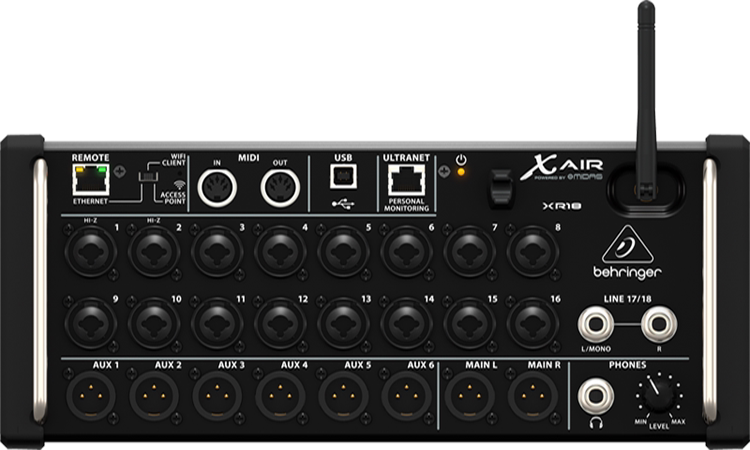The image size is (750, 450).
Task: Click the MIDI OUT connector
Action: [280, 187]
